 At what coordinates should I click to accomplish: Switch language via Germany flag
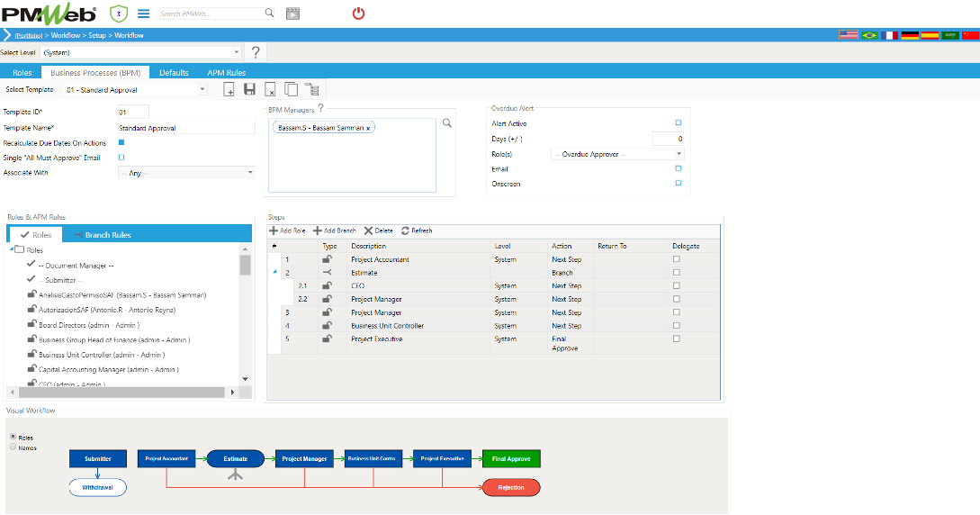(910, 35)
